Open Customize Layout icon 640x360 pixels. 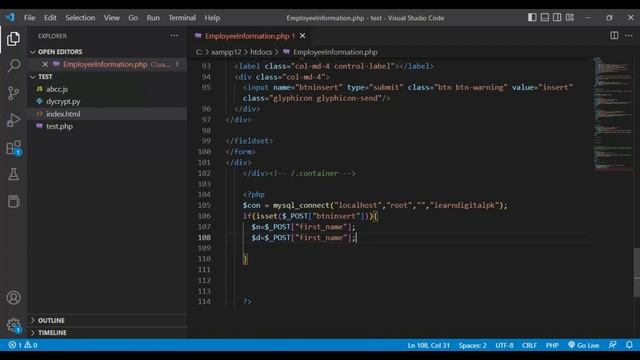(x=570, y=17)
